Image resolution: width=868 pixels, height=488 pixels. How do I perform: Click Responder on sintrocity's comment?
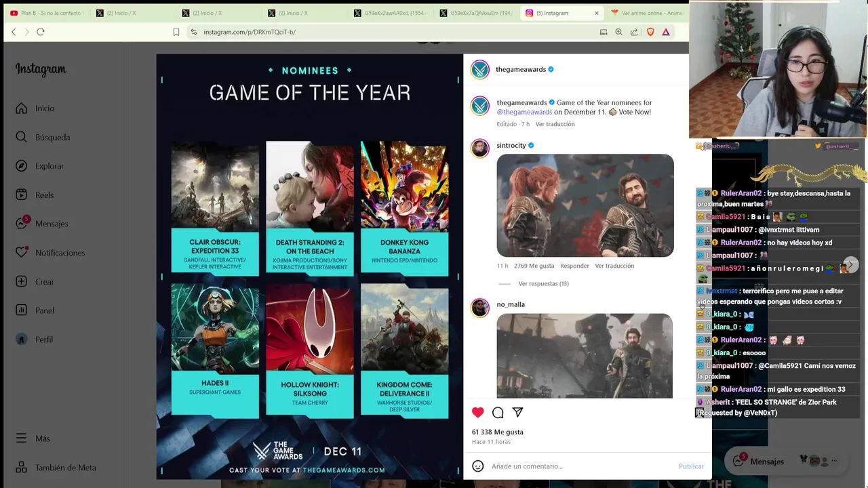(x=574, y=266)
